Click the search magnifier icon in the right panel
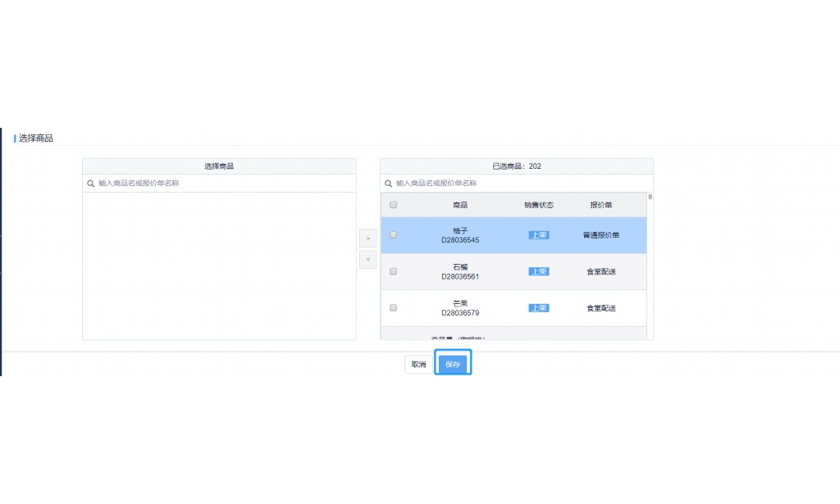This screenshot has height=504, width=840. point(387,183)
